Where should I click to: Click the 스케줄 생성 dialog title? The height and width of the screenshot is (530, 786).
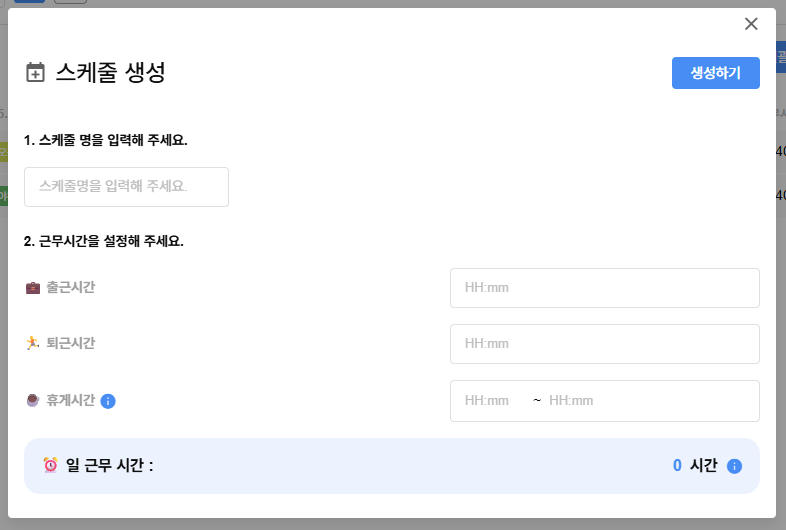[110, 72]
